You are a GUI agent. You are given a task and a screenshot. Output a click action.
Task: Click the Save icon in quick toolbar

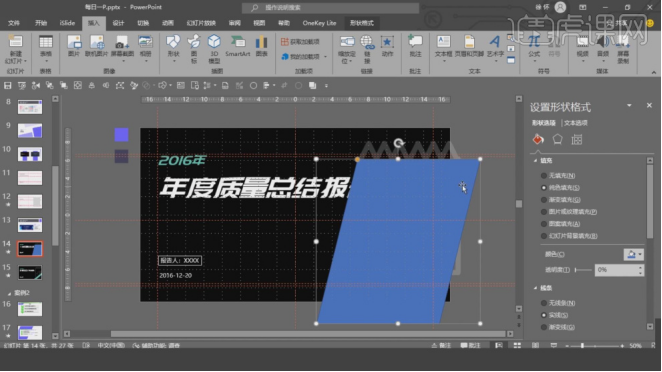(x=8, y=86)
